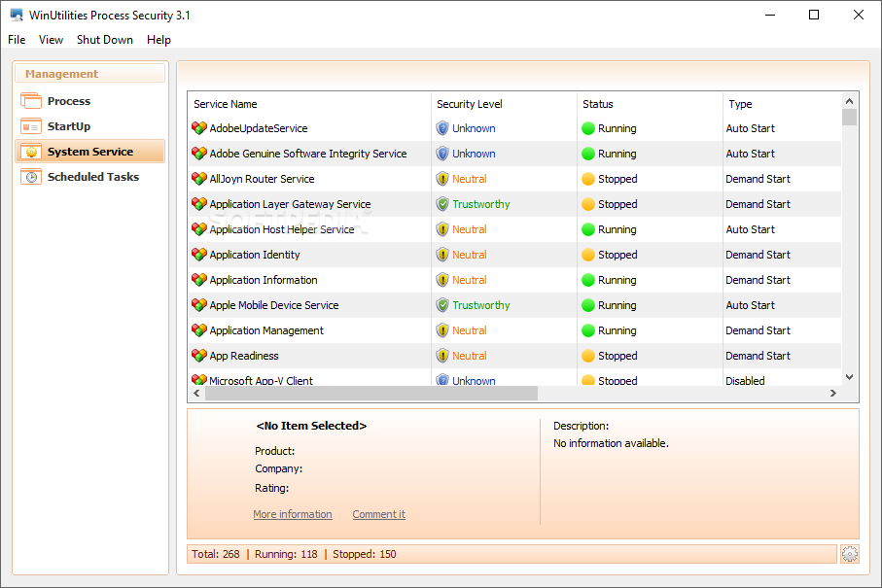Sort by Status column header

[650, 104]
